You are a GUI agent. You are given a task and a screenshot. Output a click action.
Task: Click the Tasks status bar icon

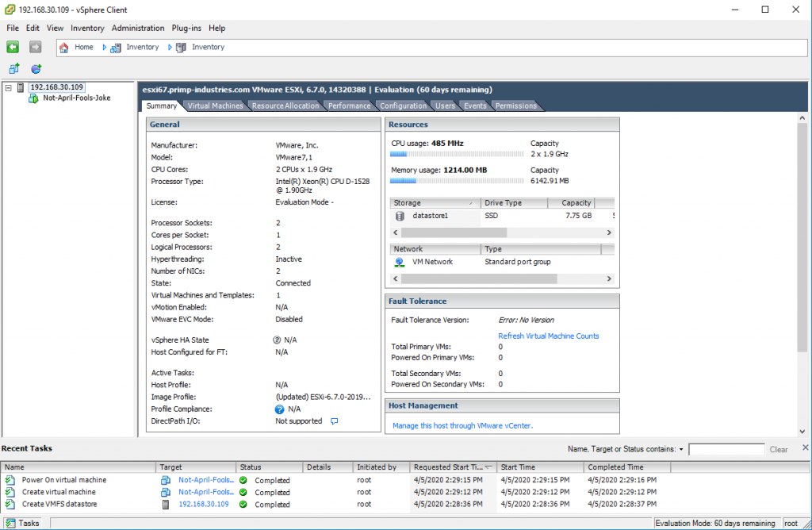click(x=10, y=524)
